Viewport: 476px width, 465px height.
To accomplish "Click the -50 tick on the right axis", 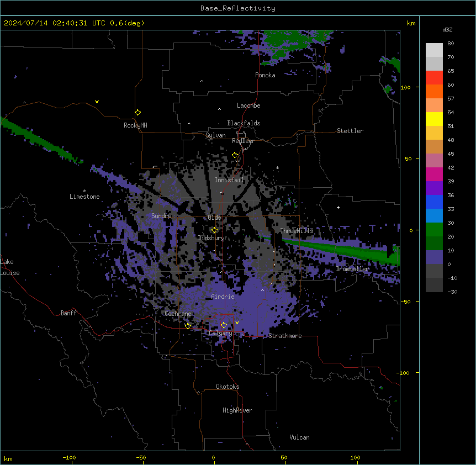I will [x=405, y=302].
